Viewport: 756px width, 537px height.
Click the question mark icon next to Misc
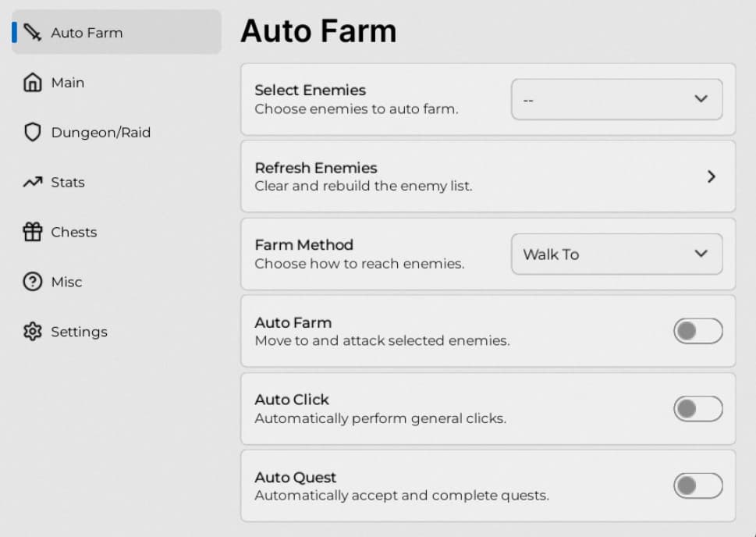coord(31,282)
